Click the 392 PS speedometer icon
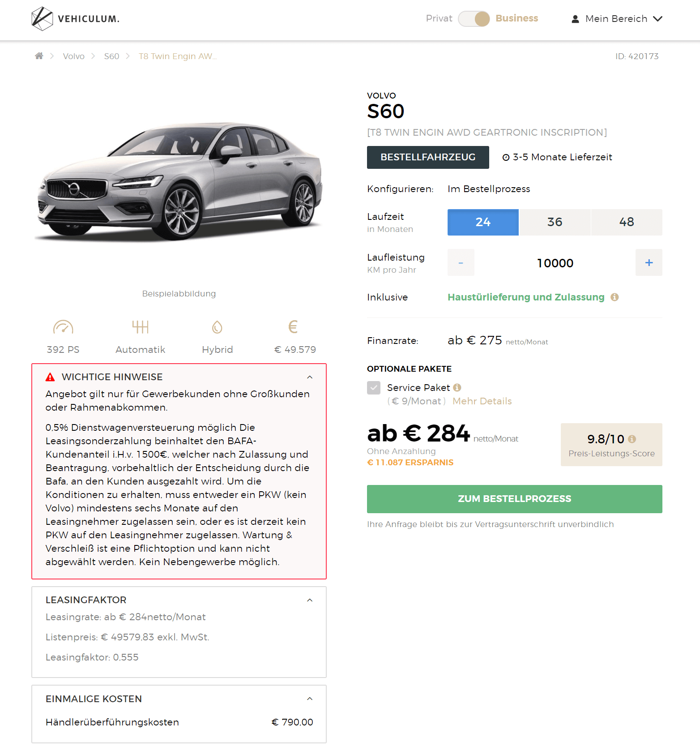Viewport: 700px width, 755px height. tap(63, 327)
